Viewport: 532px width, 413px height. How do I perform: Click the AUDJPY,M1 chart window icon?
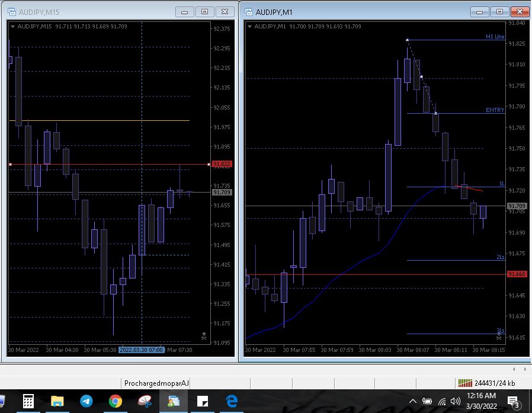coord(249,12)
